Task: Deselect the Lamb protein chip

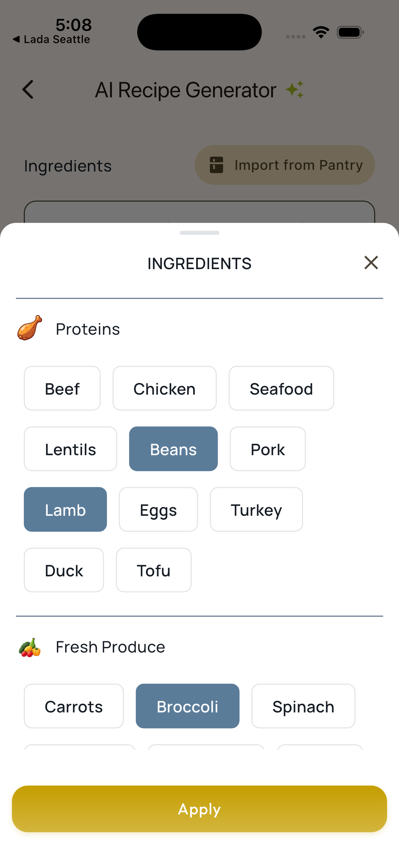Action: coord(65,509)
